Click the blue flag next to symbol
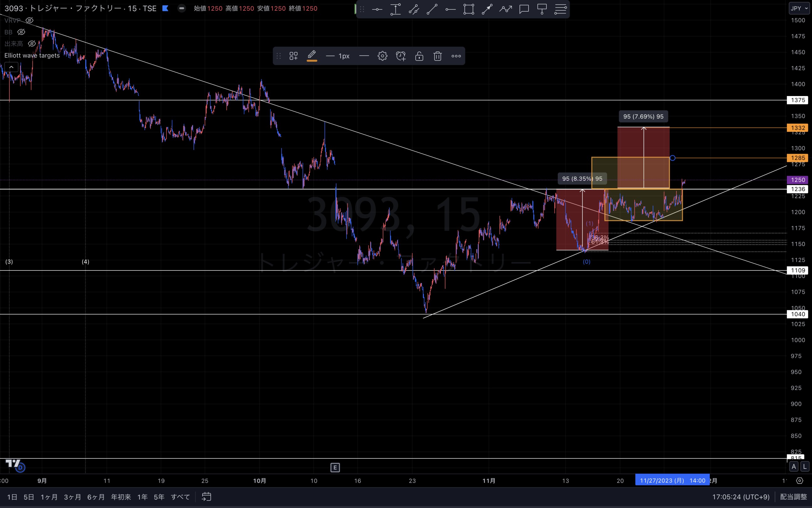This screenshot has width=812, height=508. [165, 8]
